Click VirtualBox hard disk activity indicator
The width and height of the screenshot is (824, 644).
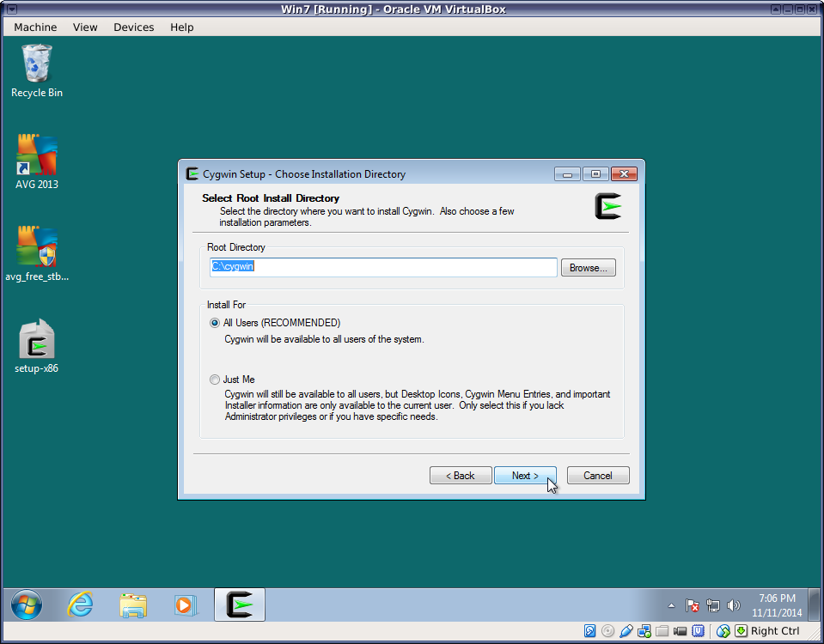[x=589, y=631]
